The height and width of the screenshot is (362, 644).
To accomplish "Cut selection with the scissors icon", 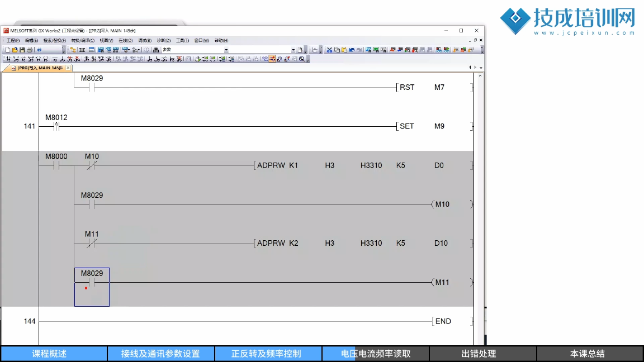I will pyautogui.click(x=329, y=50).
